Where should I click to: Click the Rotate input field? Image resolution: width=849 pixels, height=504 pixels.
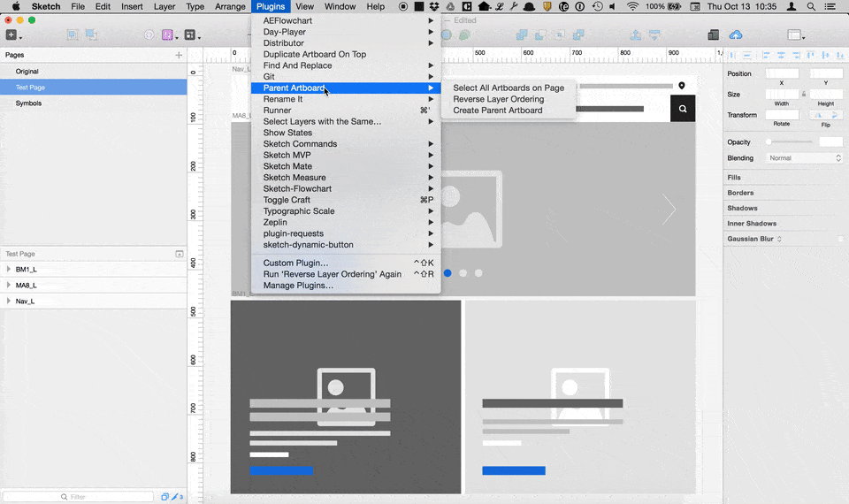click(x=782, y=115)
